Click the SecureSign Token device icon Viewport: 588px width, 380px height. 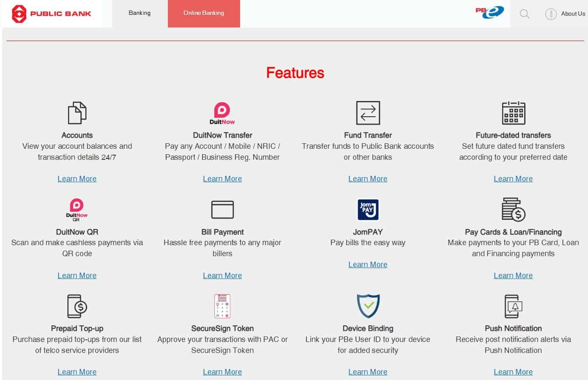click(222, 306)
